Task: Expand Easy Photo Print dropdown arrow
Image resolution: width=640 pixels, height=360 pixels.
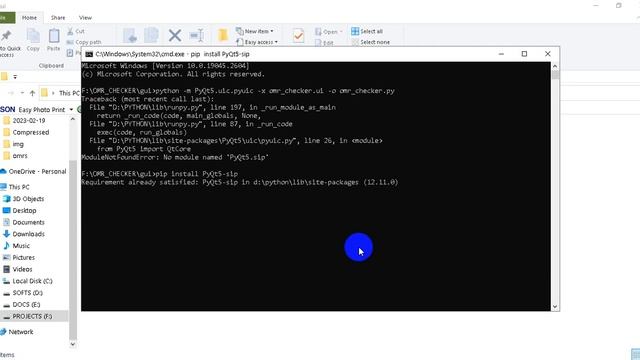Action: [x=71, y=109]
